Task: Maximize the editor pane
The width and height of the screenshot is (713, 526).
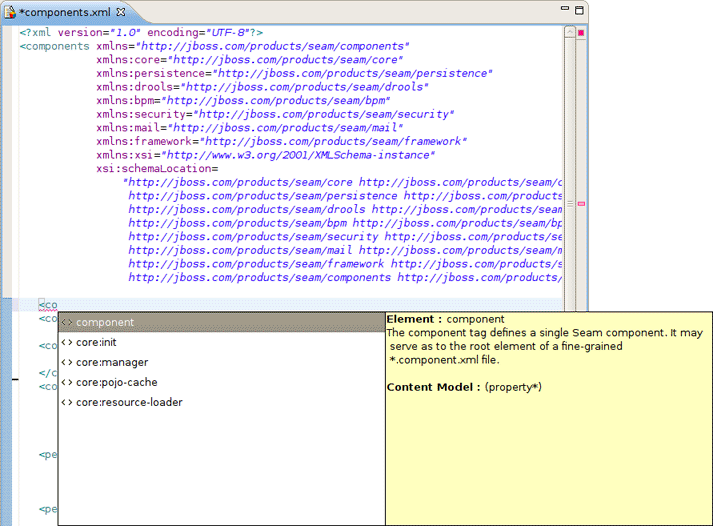Action: (579, 10)
